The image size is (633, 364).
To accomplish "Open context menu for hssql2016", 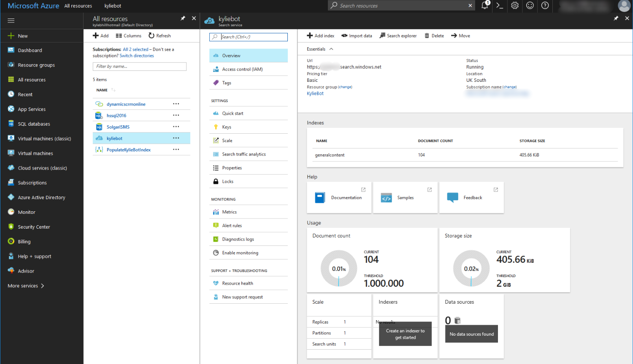I will click(176, 115).
